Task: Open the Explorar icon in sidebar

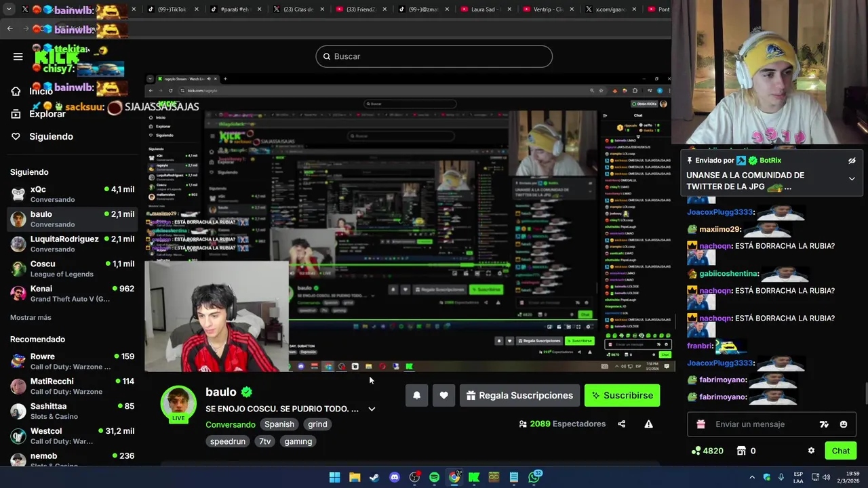Action: 16,114
